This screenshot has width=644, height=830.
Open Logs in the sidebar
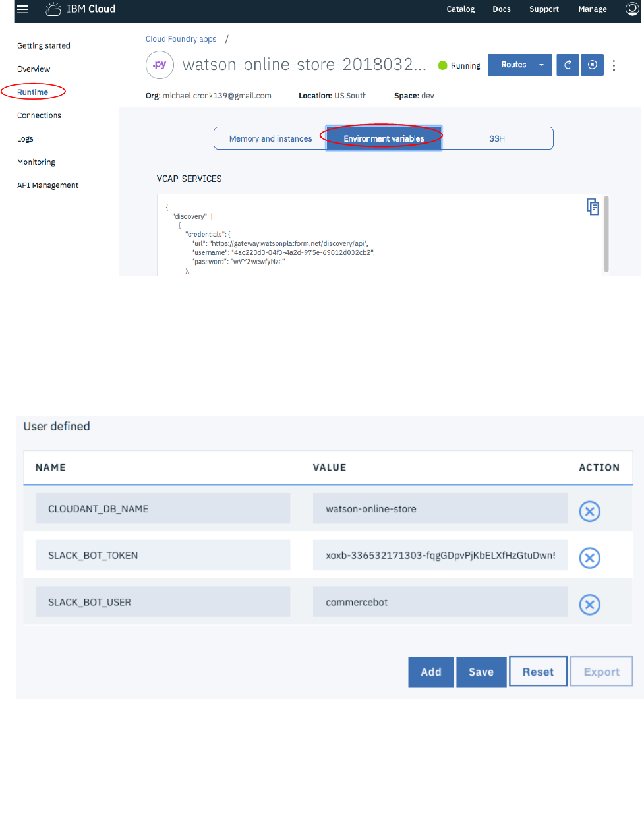pyautogui.click(x=25, y=138)
